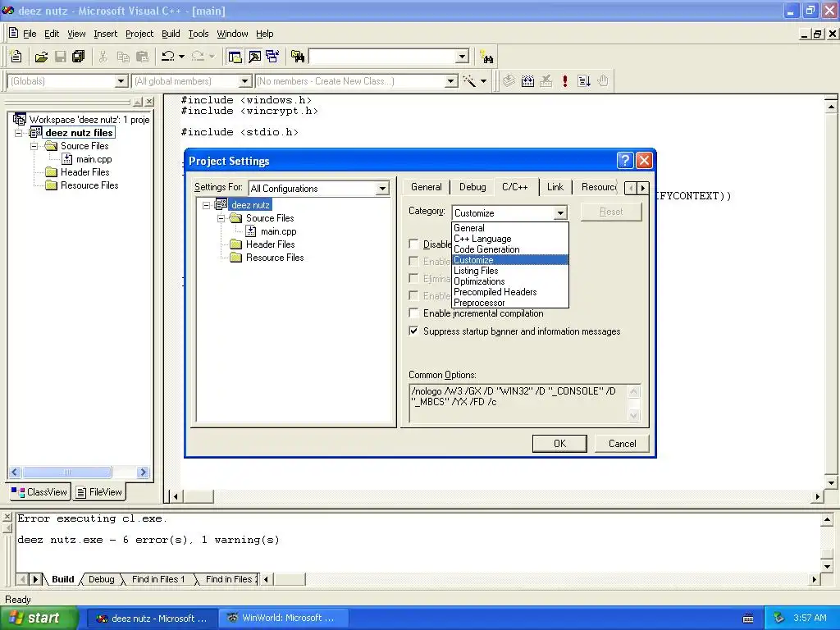
Task: Click the Save toolbar icon
Action: tap(61, 57)
